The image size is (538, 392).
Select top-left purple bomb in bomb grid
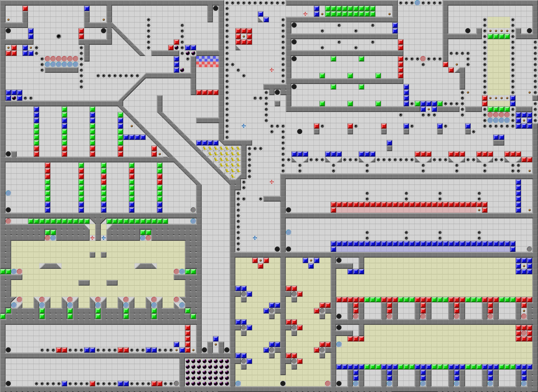click(x=188, y=361)
